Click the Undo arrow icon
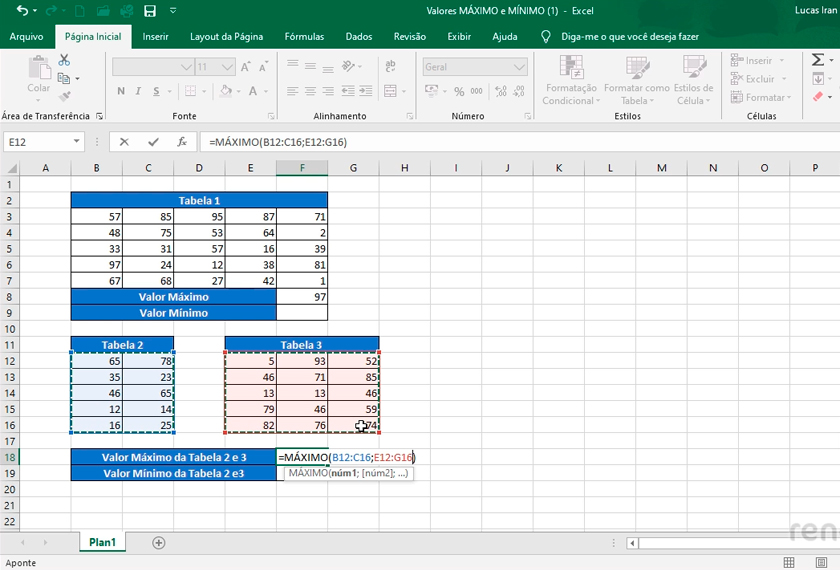Viewport: 840px width, 570px height. coord(23,11)
